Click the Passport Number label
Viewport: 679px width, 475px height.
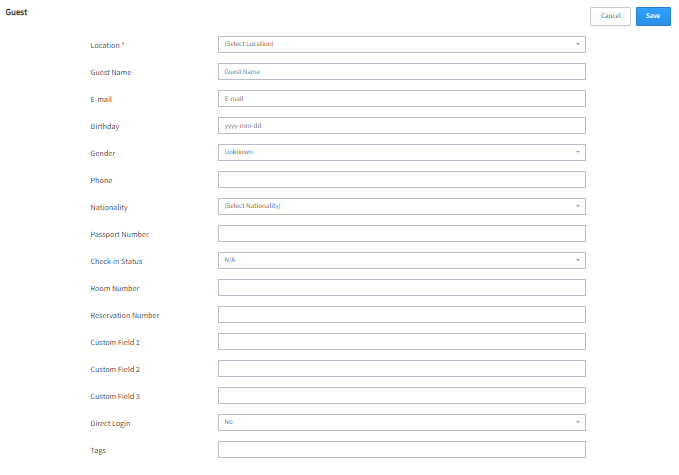[x=120, y=234]
